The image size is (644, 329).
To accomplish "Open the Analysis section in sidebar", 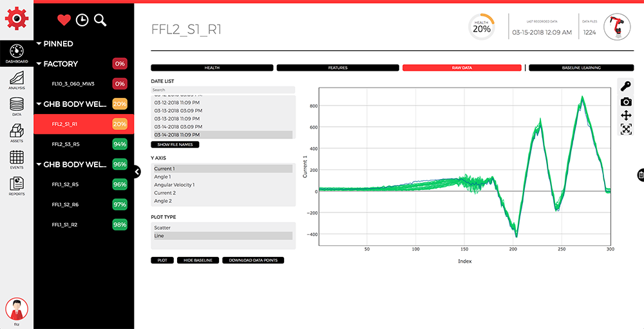I will tap(17, 79).
